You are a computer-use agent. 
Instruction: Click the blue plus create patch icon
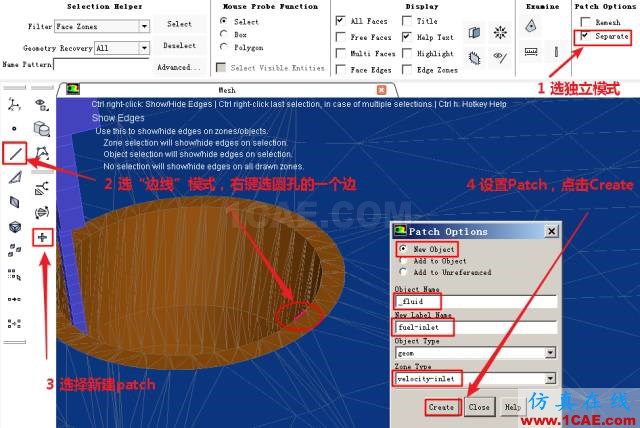pyautogui.click(x=42, y=237)
